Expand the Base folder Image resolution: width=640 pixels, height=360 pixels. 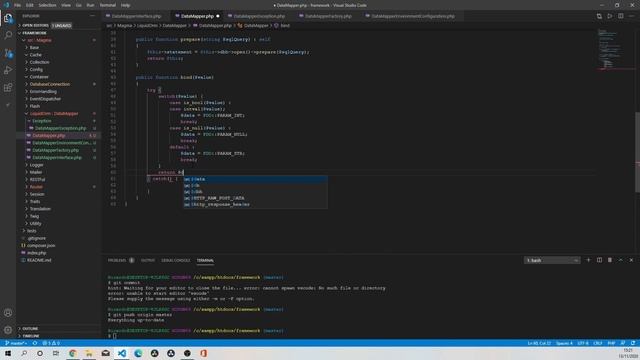point(34,47)
